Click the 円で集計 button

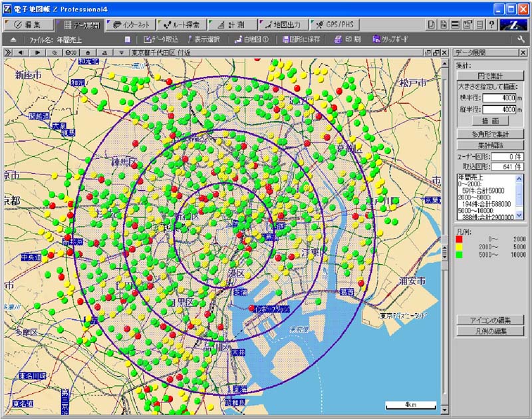click(x=490, y=76)
